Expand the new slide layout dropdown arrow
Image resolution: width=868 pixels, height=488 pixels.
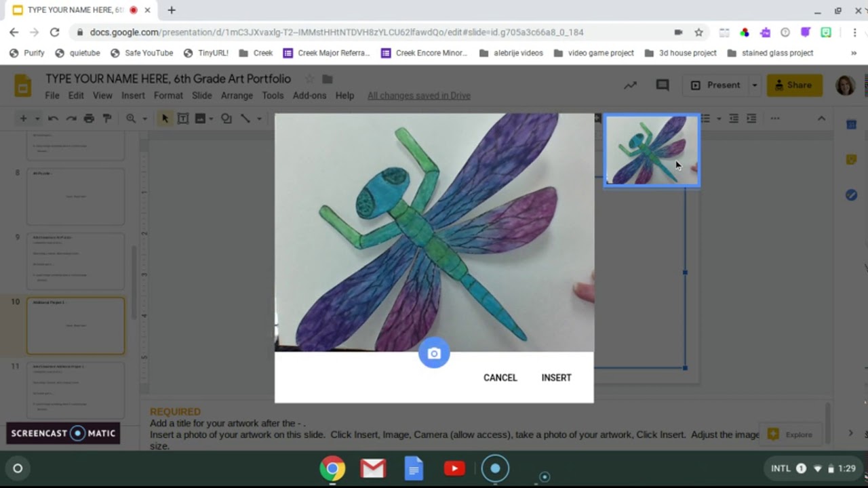(x=37, y=119)
